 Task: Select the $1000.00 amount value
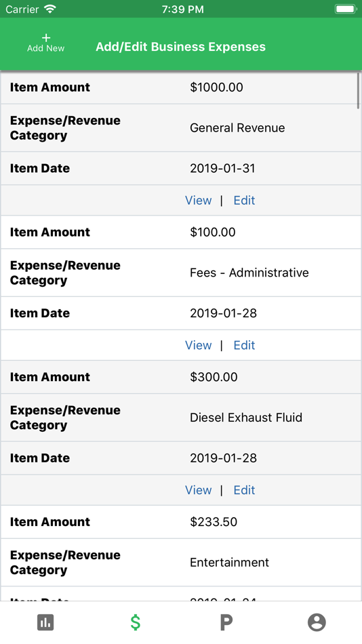tap(216, 87)
